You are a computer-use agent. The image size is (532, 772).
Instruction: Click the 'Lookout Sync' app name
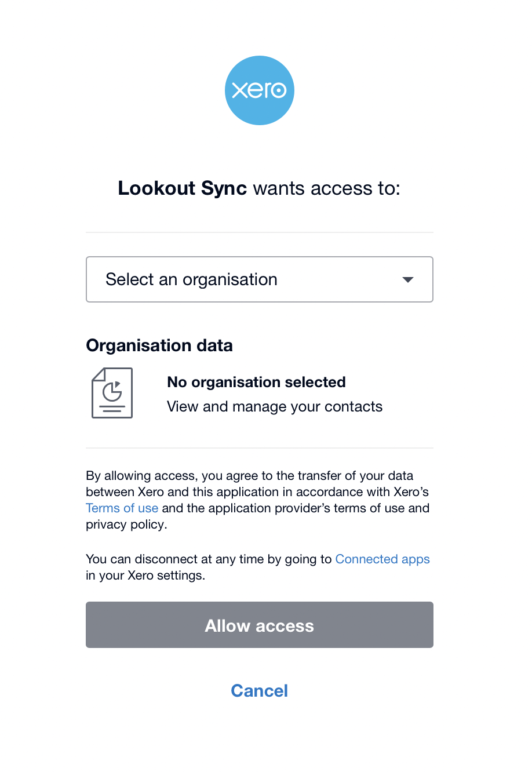coord(183,188)
